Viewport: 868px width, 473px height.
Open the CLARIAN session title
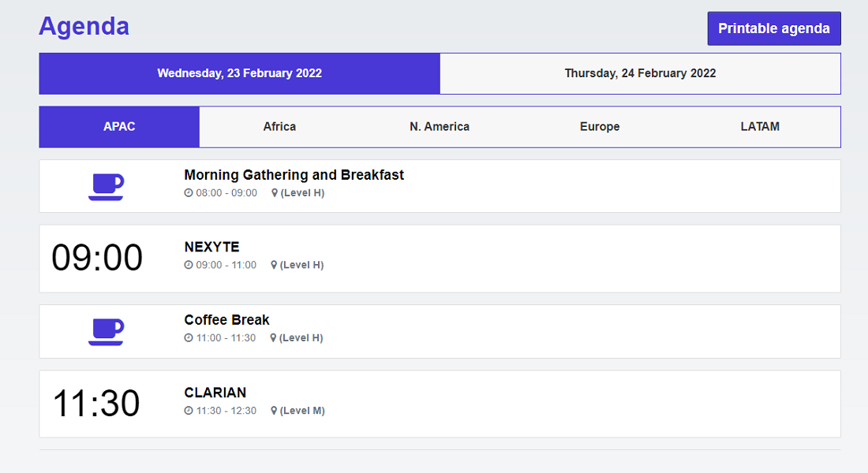(215, 393)
